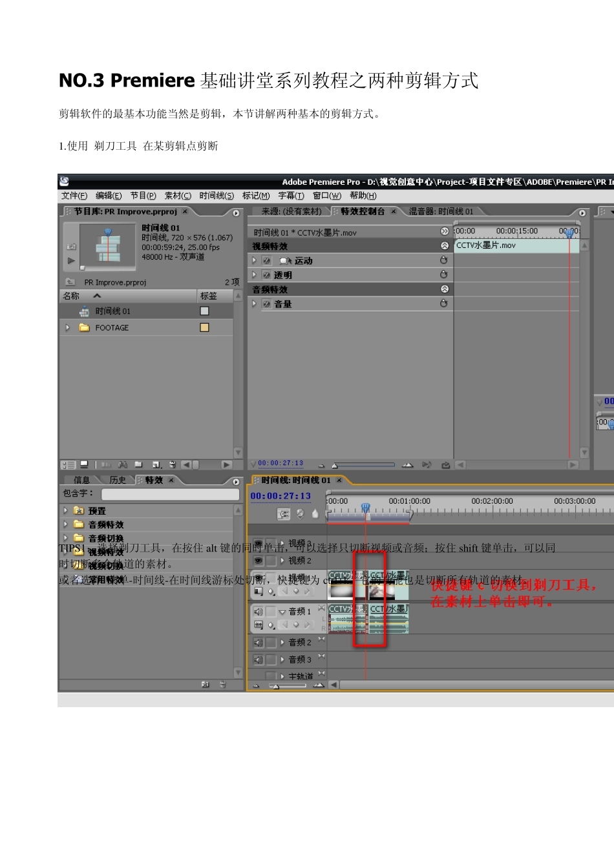Screen dimensions: 614x868
Task: Click new custom bin icon in effects panel
Action: click(206, 684)
